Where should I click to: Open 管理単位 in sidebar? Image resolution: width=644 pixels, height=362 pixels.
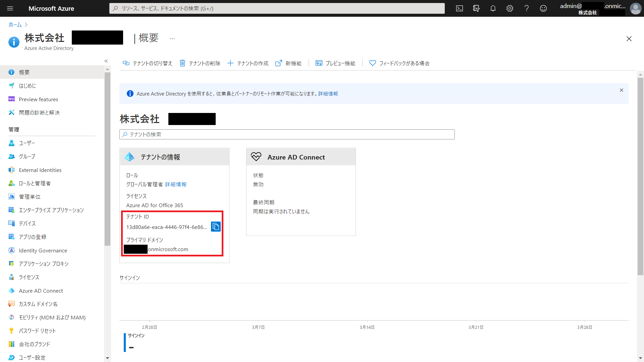(52, 197)
